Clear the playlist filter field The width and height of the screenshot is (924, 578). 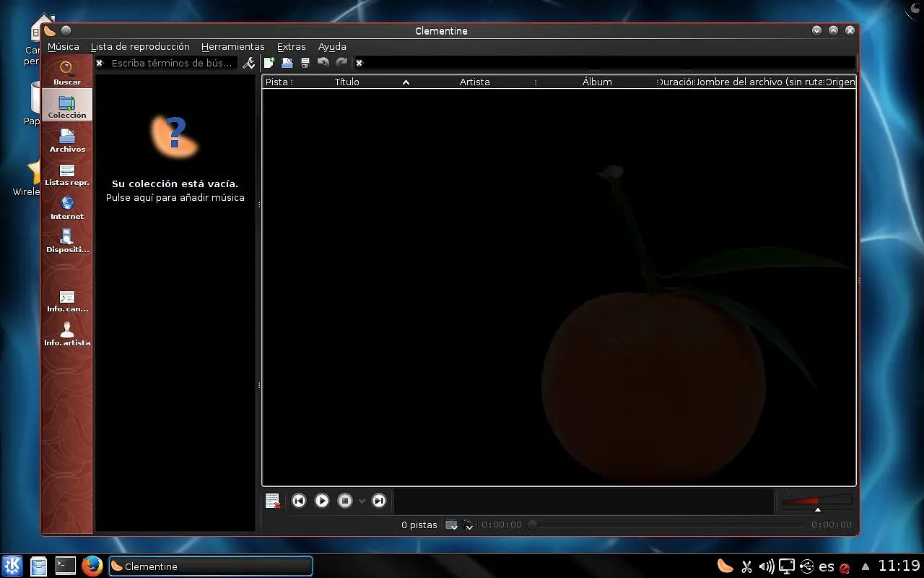click(x=359, y=63)
